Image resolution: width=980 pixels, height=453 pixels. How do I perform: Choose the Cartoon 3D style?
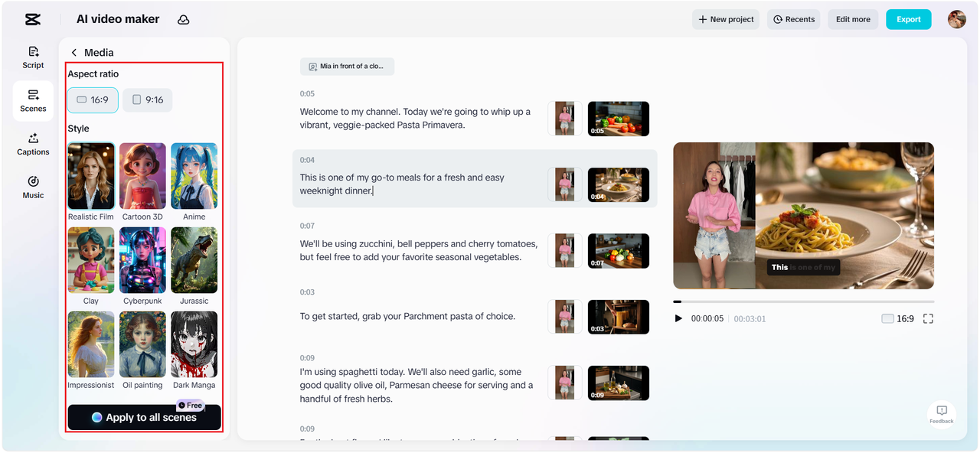(x=142, y=182)
